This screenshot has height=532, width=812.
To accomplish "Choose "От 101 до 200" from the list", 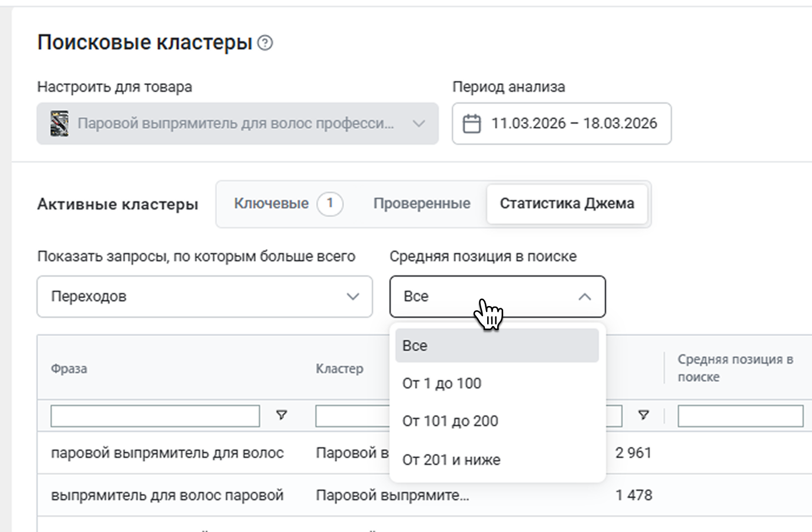I will click(450, 421).
